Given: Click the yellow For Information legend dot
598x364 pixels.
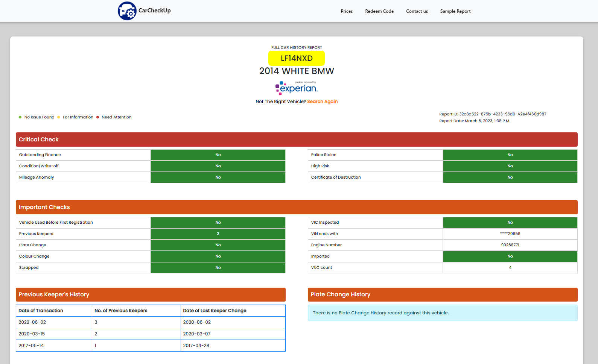Looking at the screenshot, I should click(59, 117).
